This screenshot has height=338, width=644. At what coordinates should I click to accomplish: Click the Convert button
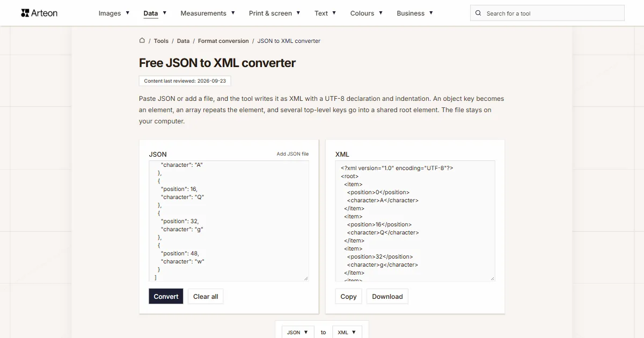click(x=166, y=297)
